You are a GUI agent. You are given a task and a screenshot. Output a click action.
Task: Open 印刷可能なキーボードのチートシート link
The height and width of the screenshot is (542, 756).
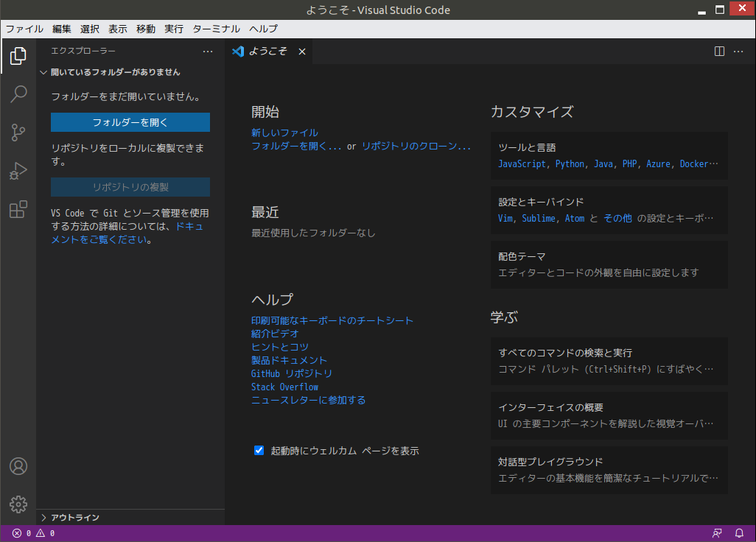[332, 320]
